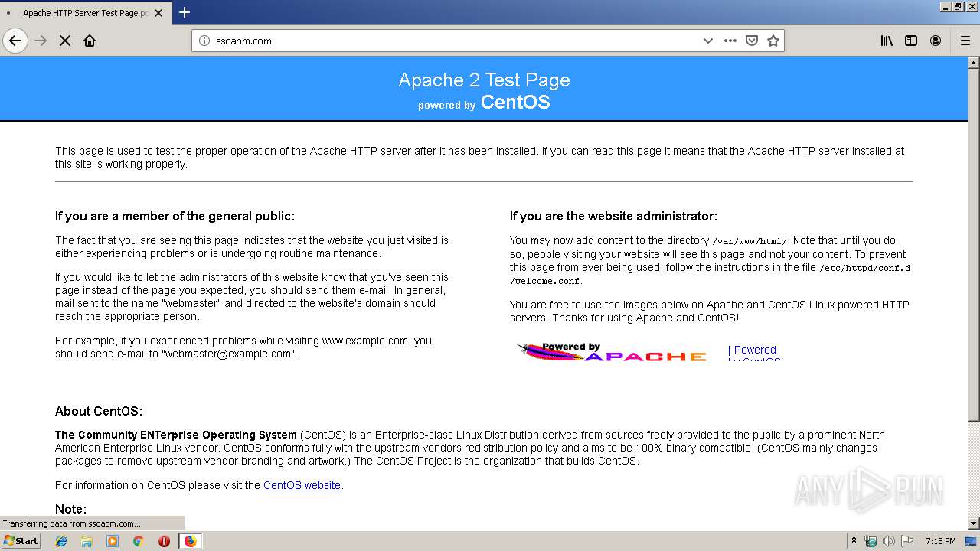This screenshot has height=551, width=980.
Task: Click the Apache 2 Test Page heading
Action: (x=484, y=80)
